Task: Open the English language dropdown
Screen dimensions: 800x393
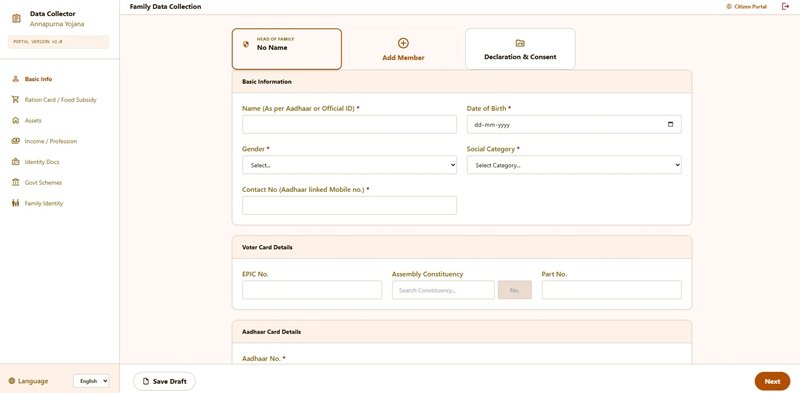Action: pyautogui.click(x=91, y=381)
